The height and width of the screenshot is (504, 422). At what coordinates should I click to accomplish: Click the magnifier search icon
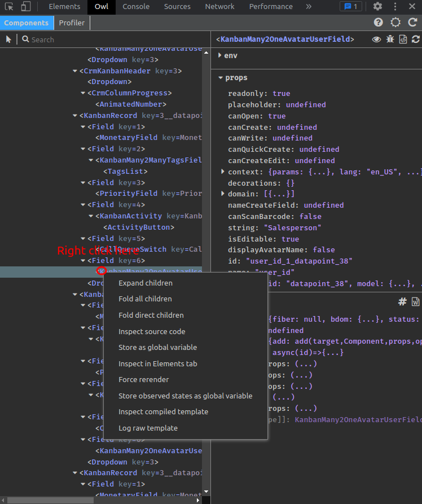point(25,39)
